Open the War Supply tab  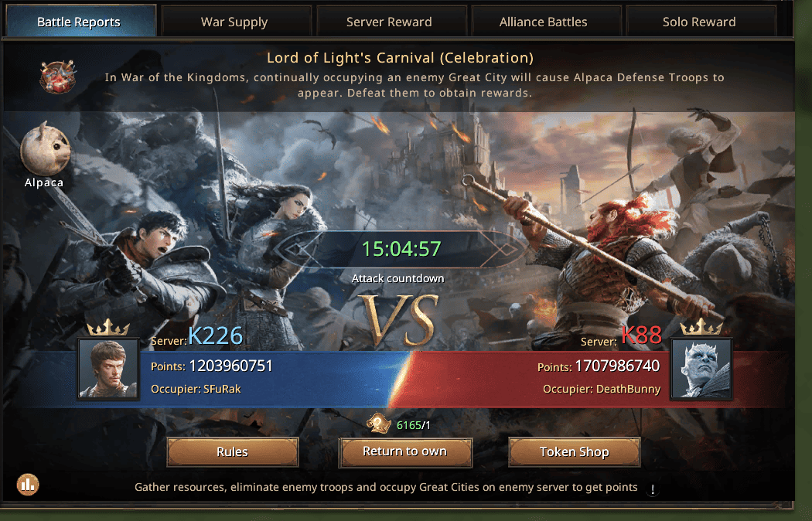[234, 22]
